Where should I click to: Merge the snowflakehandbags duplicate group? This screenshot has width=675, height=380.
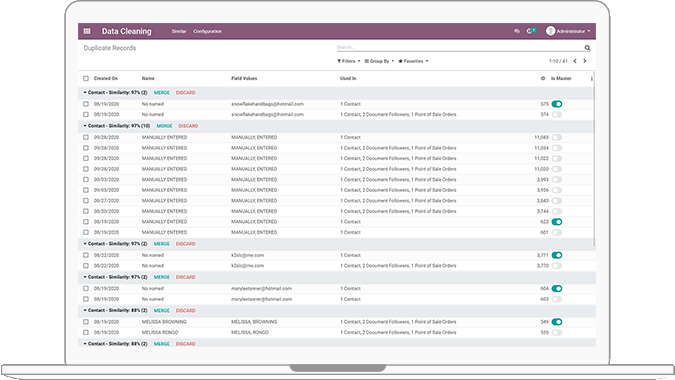(162, 93)
